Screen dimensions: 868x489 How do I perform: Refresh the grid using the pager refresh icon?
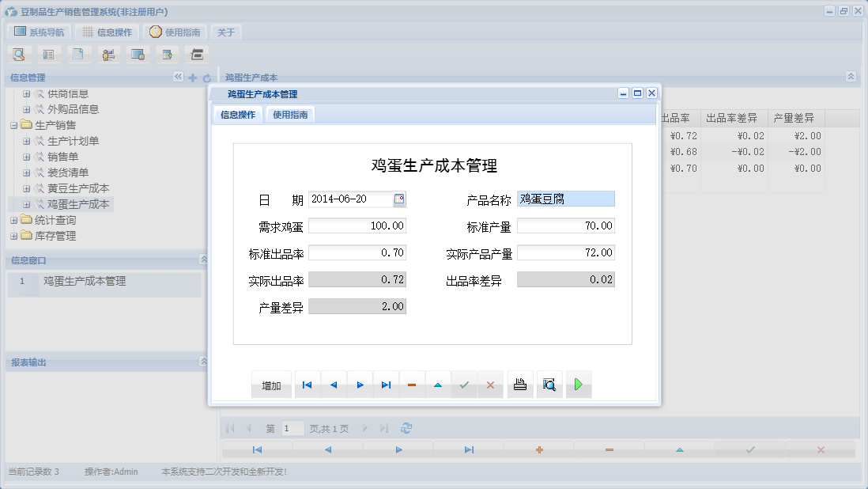tap(406, 427)
